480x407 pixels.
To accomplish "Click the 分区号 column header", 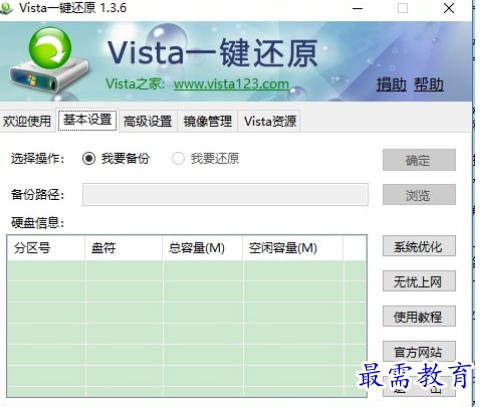I will click(46, 248).
